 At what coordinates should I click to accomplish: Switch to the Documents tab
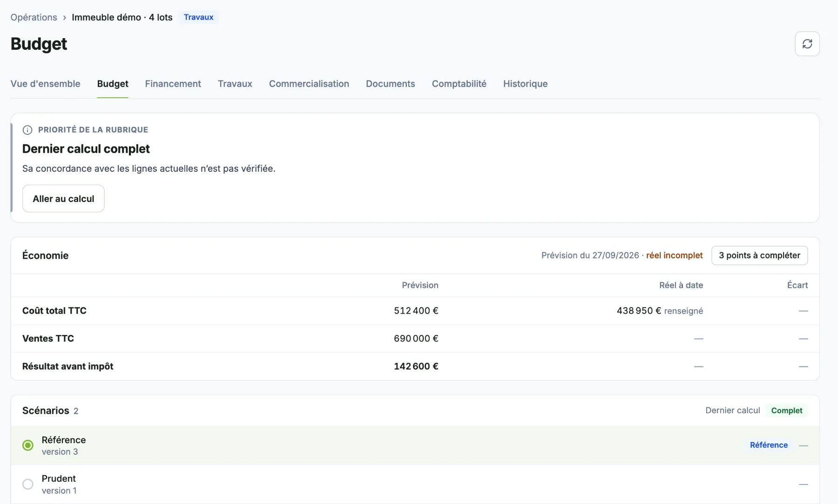click(x=390, y=84)
